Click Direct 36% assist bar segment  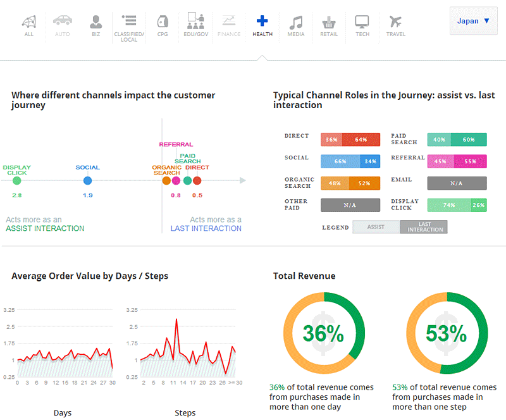pyautogui.click(x=331, y=139)
